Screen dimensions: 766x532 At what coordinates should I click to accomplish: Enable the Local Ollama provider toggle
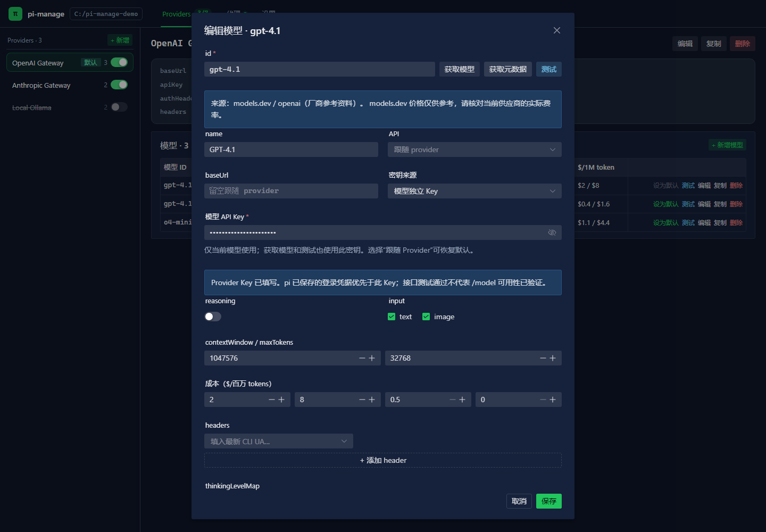119,107
